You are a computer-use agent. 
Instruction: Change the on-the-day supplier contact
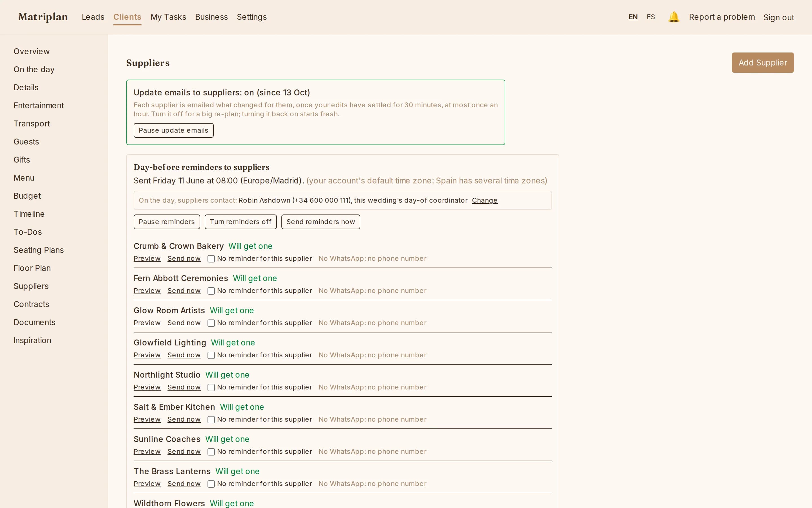pyautogui.click(x=484, y=200)
